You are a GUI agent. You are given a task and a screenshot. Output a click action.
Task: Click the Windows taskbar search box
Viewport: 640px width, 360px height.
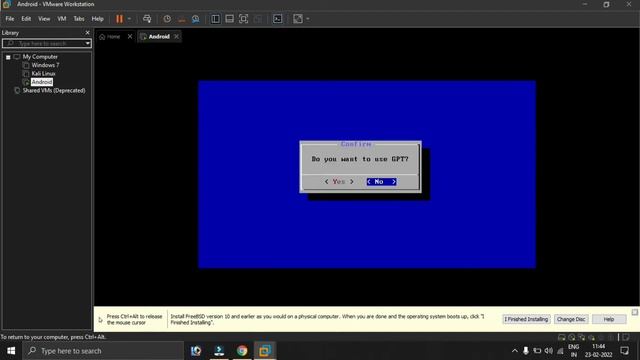[x=103, y=351]
